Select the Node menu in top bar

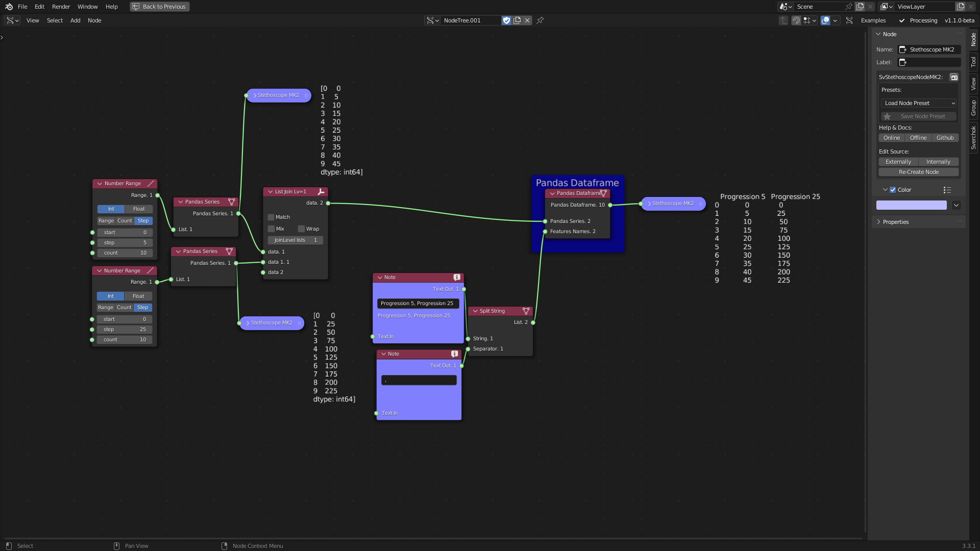94,20
